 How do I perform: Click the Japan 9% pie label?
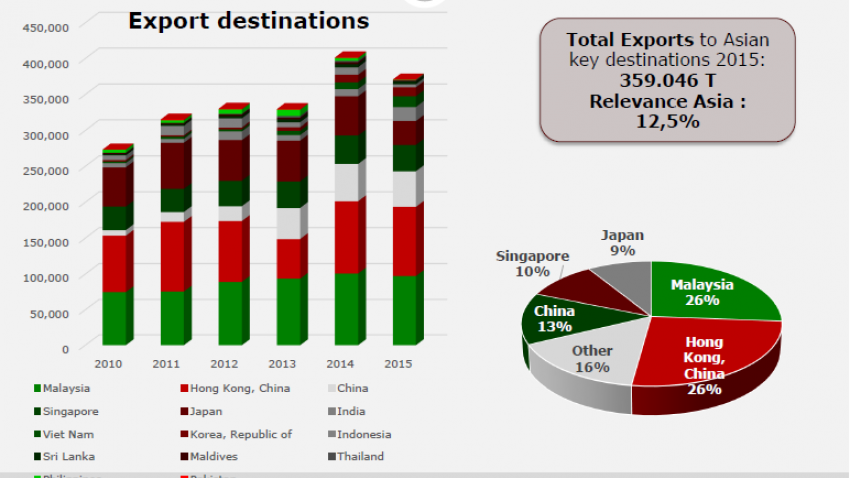622,242
